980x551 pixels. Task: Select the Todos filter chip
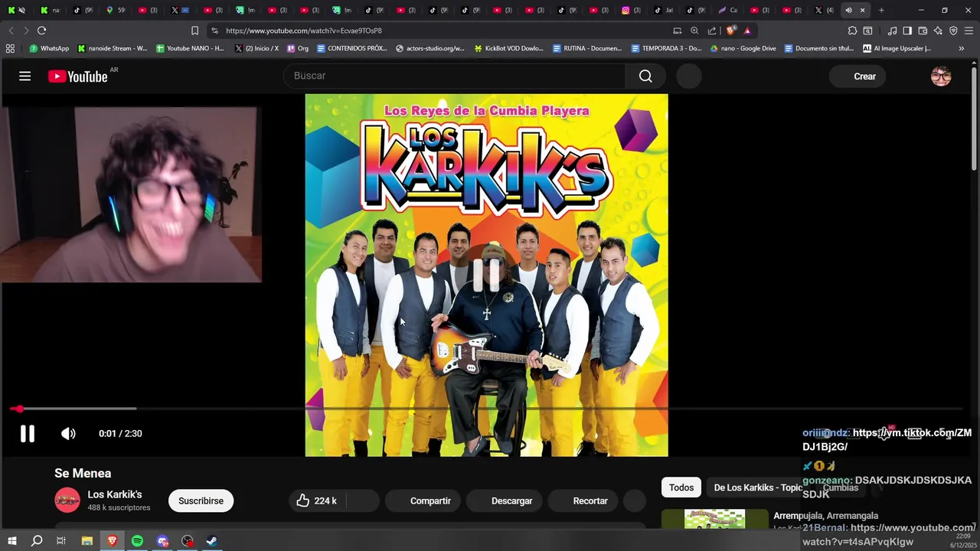(x=681, y=487)
